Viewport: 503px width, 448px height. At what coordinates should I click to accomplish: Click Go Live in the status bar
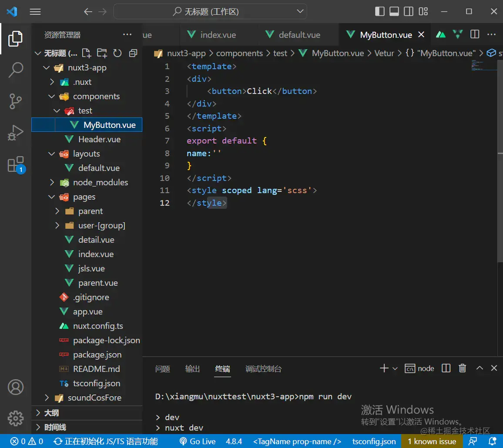pyautogui.click(x=198, y=441)
